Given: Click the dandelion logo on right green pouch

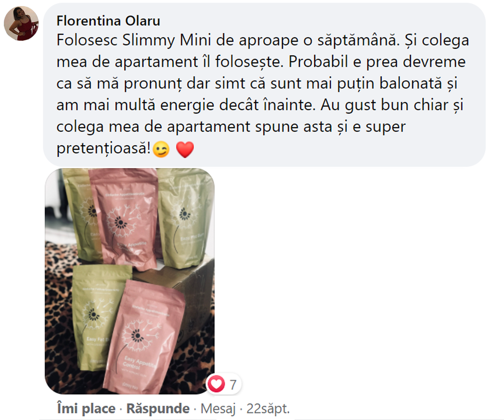Looking at the screenshot, I should pyautogui.click(x=185, y=214).
